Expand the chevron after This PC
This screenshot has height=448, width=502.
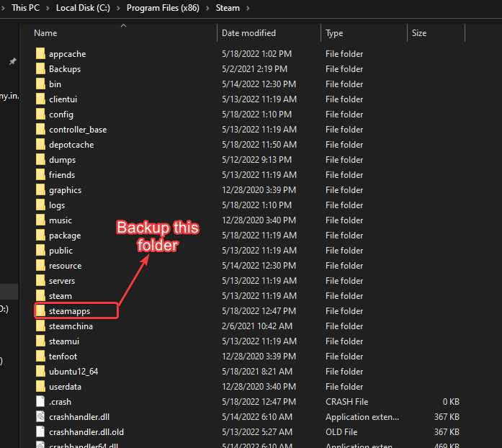48,8
